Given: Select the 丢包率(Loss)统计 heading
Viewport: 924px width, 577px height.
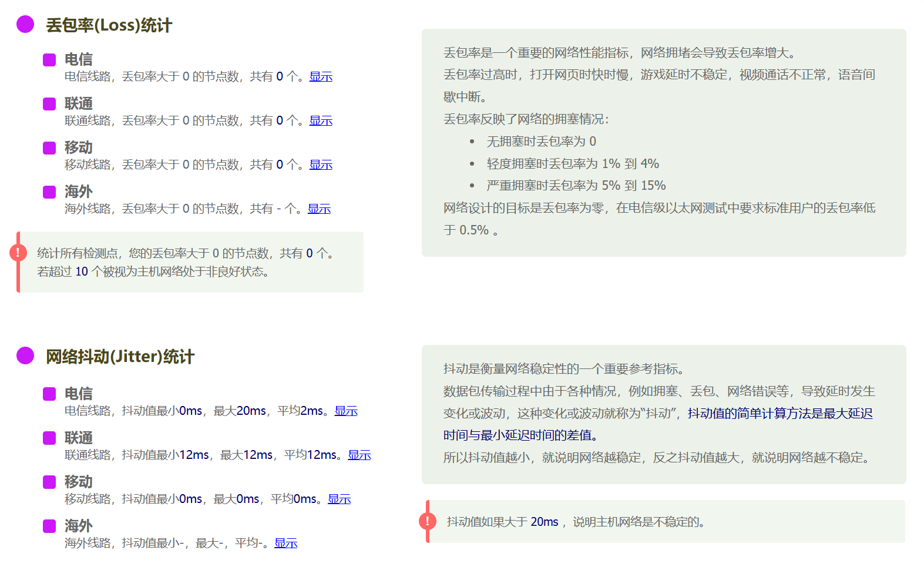Looking at the screenshot, I should (109, 25).
